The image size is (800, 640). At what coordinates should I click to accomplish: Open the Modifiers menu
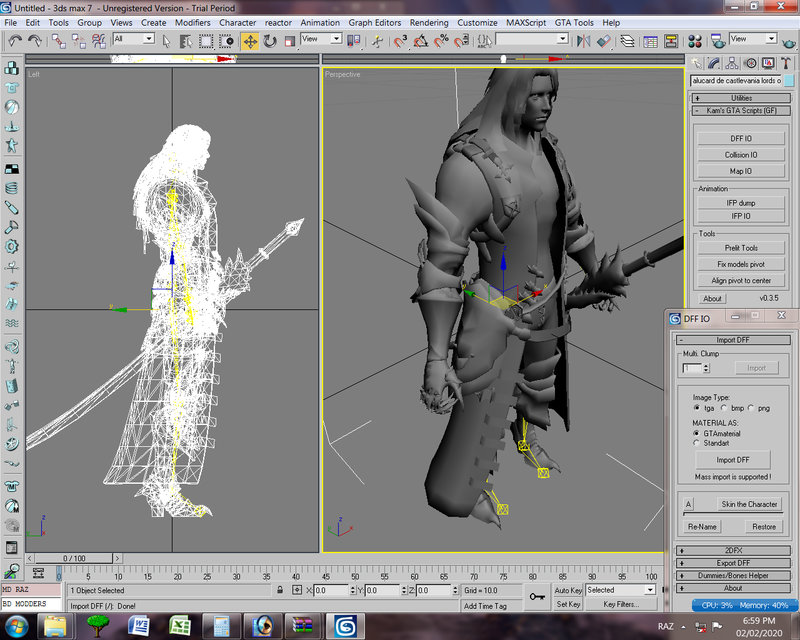point(192,22)
